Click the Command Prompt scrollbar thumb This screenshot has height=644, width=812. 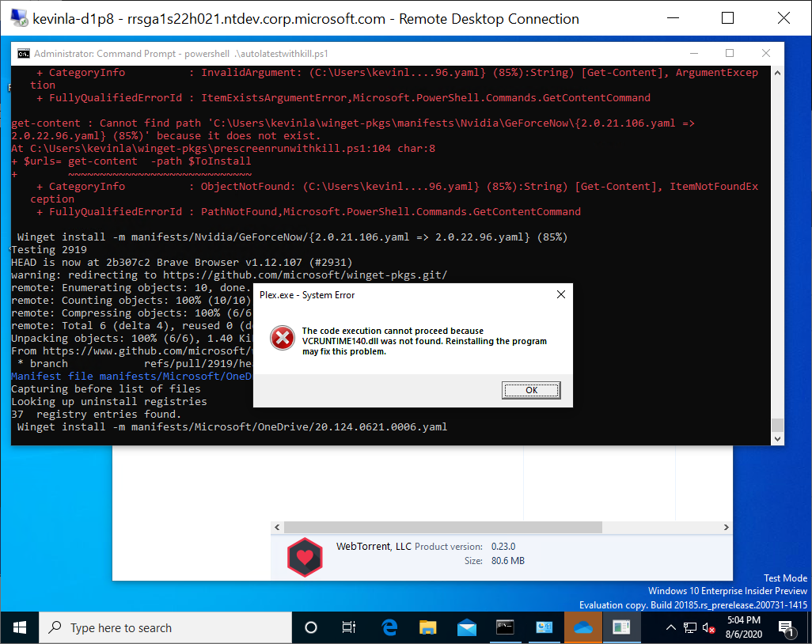777,425
